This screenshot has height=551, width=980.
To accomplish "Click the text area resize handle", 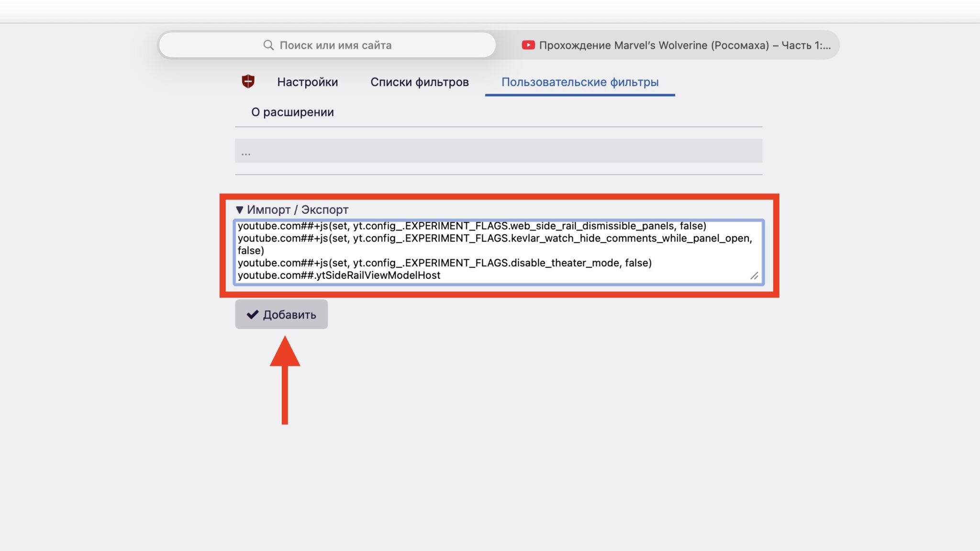I will coord(754,275).
